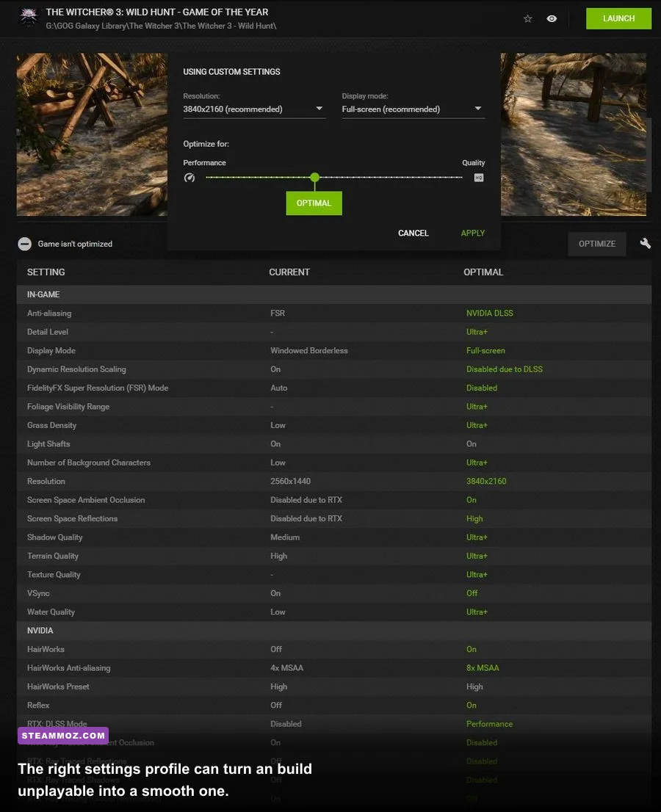
Task: Open custom settings wrench icon
Action: pyautogui.click(x=645, y=244)
